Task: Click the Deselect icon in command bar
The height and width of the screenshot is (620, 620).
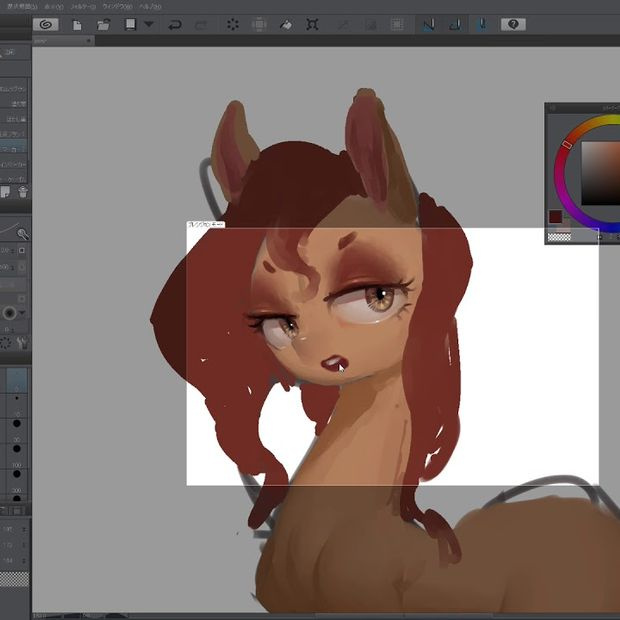Action: point(344,25)
